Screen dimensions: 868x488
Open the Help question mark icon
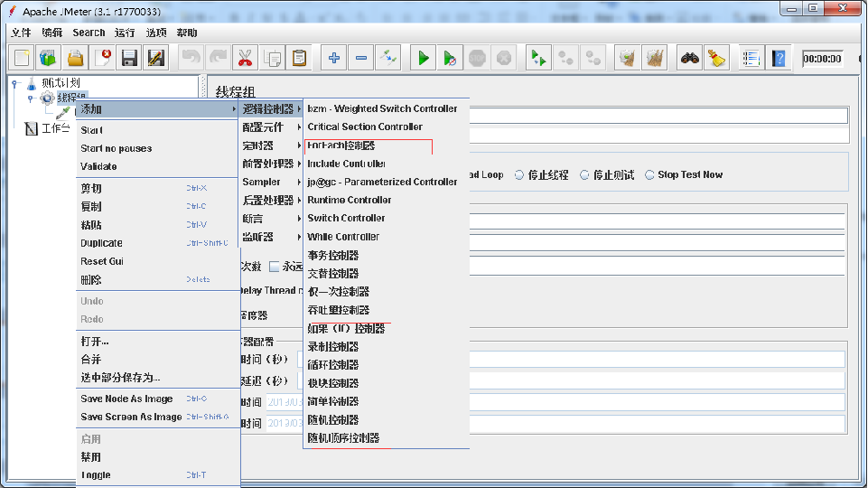point(779,58)
